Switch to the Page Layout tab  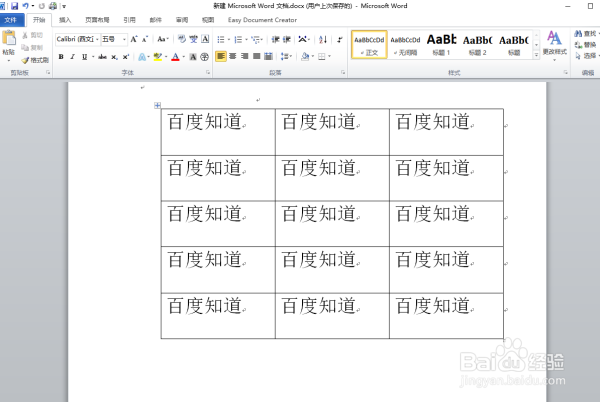[97, 20]
